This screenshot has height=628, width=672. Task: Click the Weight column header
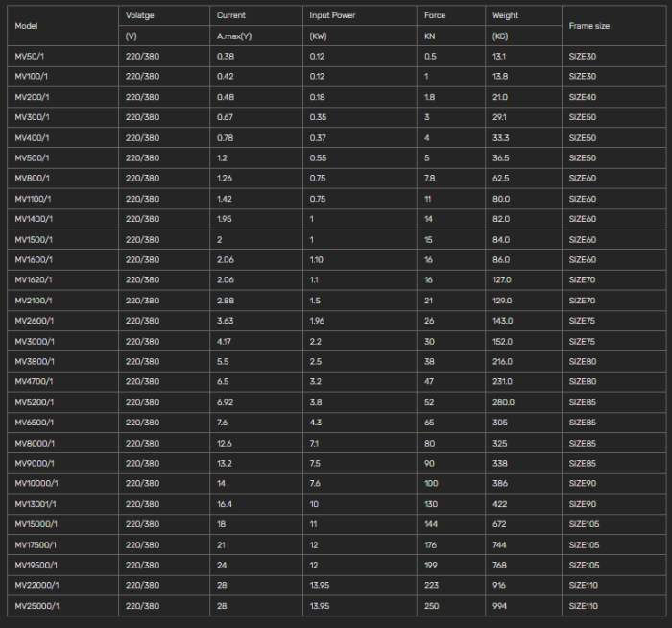(505, 15)
